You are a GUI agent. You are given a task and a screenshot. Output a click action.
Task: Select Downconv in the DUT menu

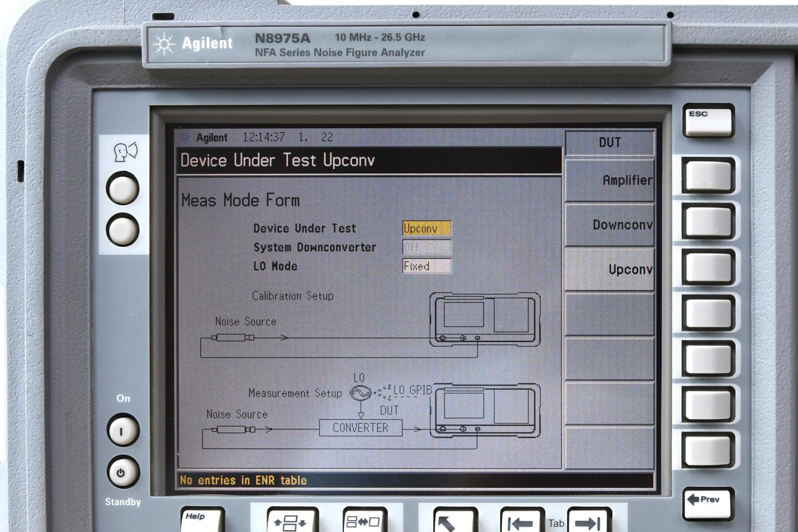tap(610, 225)
